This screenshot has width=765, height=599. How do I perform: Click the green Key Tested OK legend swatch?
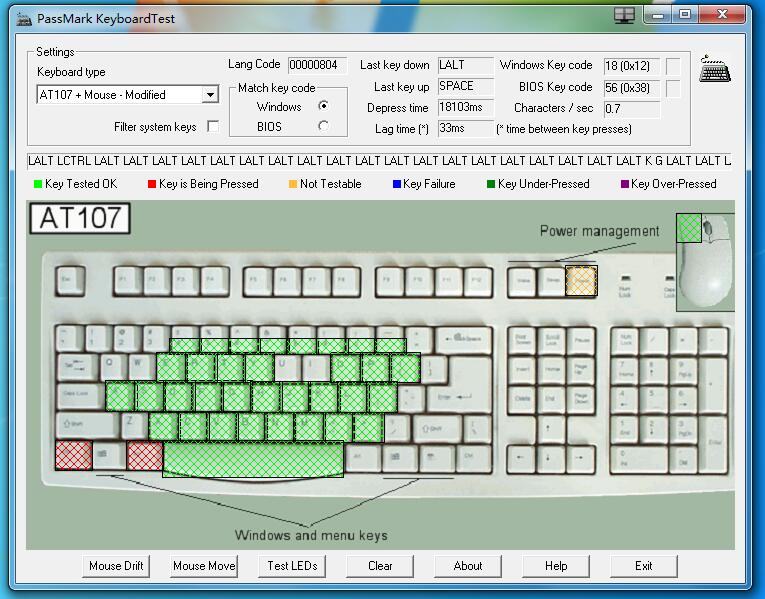pyautogui.click(x=38, y=184)
